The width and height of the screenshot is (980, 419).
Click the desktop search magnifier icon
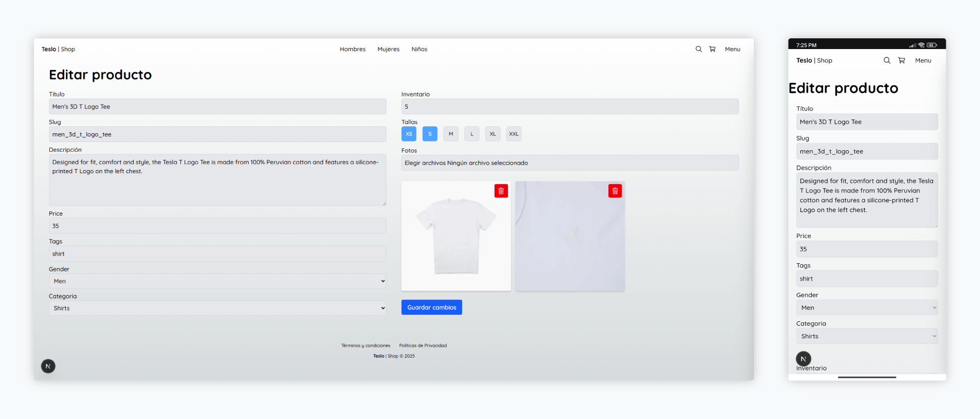[698, 49]
